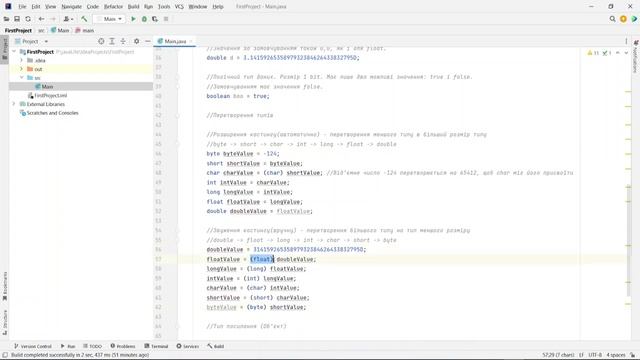
Task: Click FirstProject in the breadcrumb bar
Action: coord(18,30)
